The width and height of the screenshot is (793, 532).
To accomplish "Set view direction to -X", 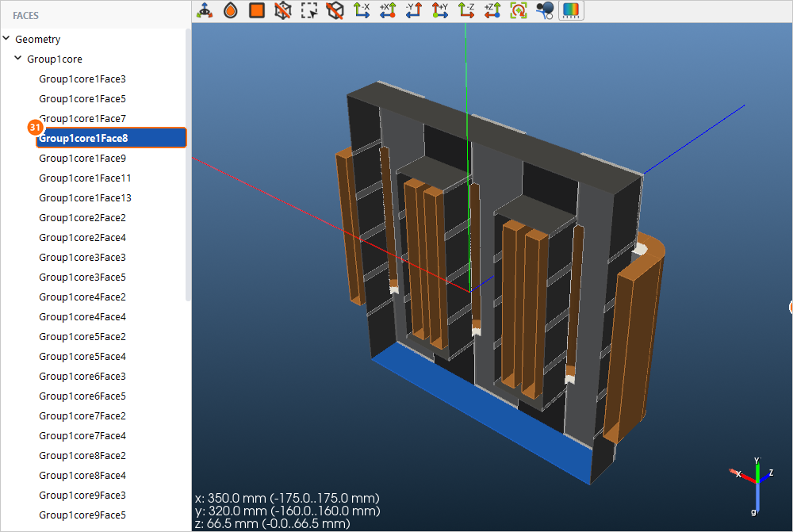I will 362,10.
